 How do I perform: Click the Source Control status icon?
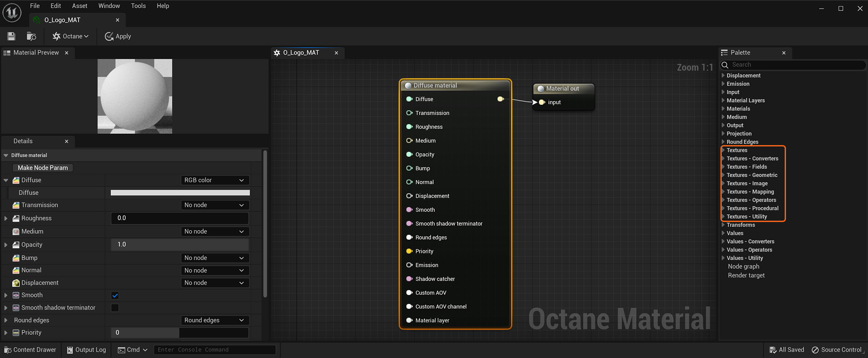[815, 350]
